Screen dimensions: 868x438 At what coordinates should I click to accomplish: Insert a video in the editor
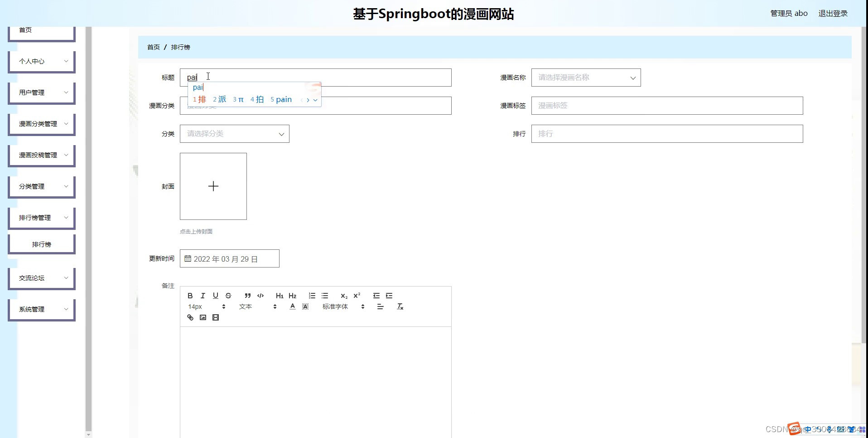216,317
